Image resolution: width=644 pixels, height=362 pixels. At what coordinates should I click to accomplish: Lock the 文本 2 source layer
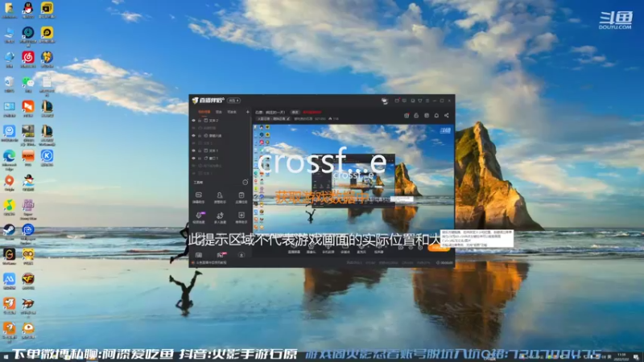coord(200,121)
